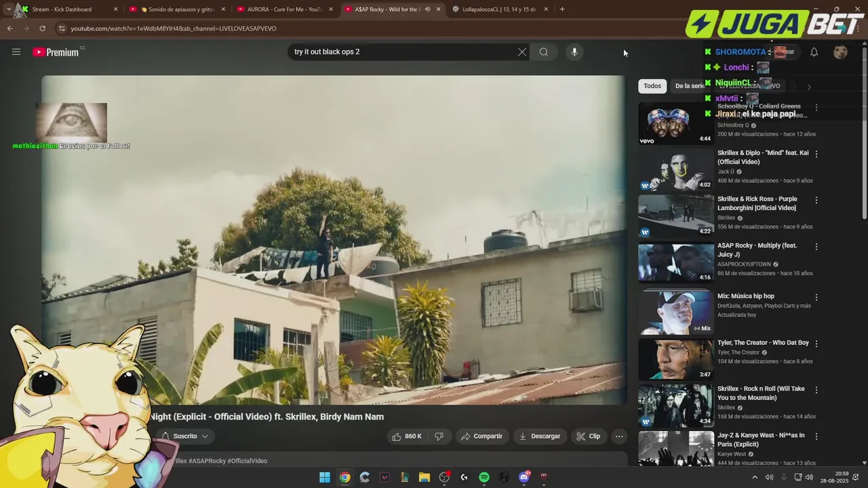The height and width of the screenshot is (488, 868).
Task: Open SchoolBoy Q Collard Greens thumbnail
Action: tap(675, 123)
